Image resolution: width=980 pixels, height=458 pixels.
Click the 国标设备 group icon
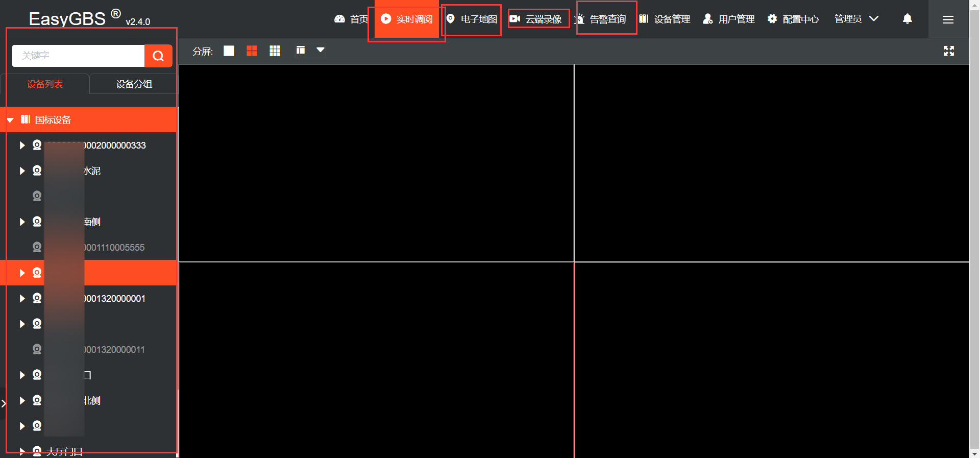[x=26, y=119]
